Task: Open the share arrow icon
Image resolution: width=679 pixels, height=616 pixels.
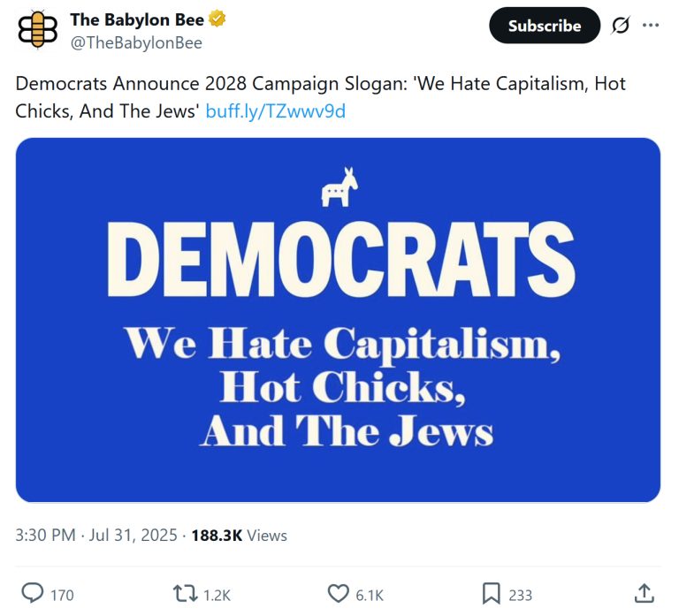Action: pyautogui.click(x=645, y=594)
